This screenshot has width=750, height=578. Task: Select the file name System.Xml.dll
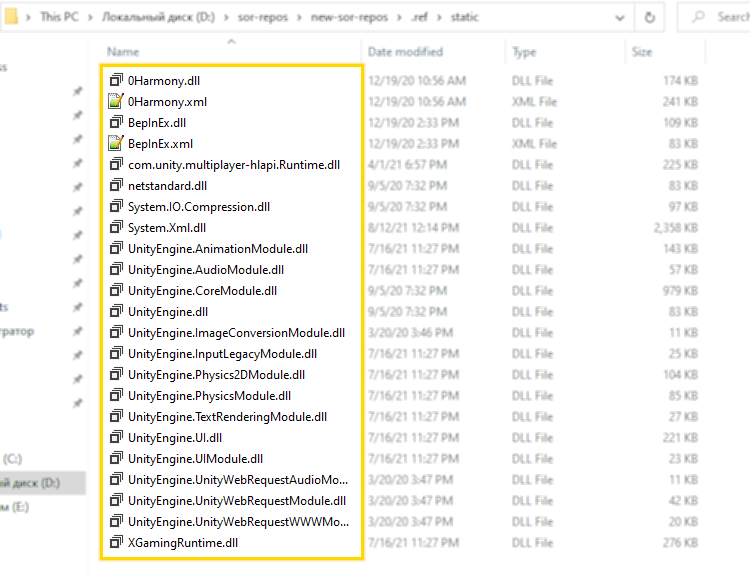pos(167,228)
